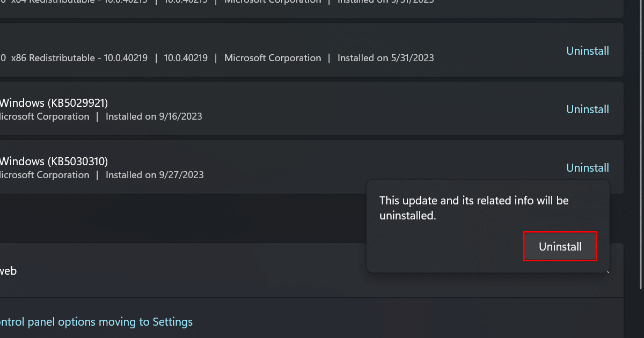
Task: Select the Windows (KB5029921) update title
Action: point(54,102)
